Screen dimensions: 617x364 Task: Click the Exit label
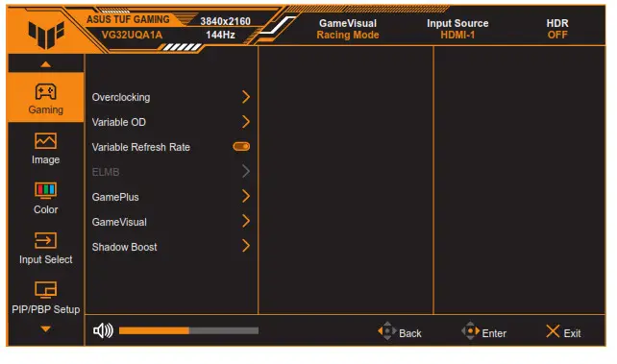[x=572, y=333]
